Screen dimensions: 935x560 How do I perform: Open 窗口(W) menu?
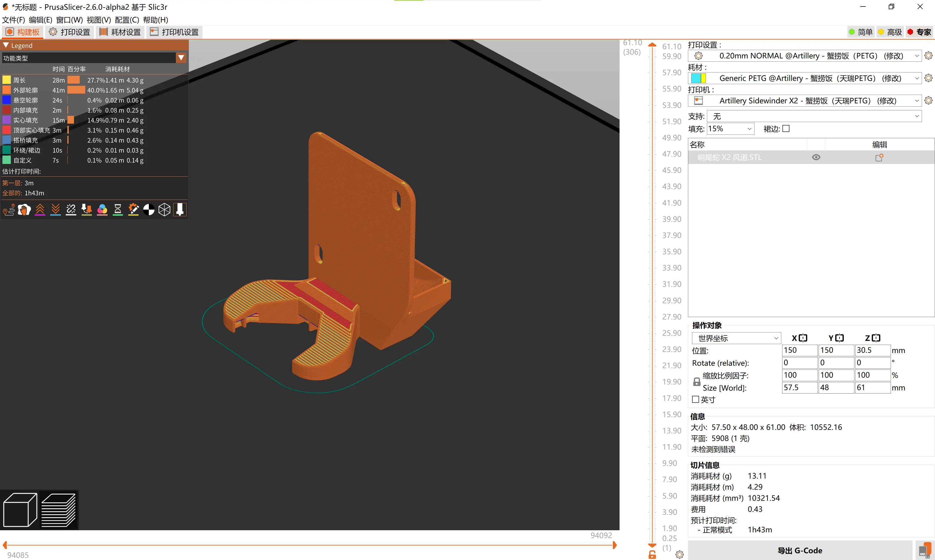(x=70, y=20)
